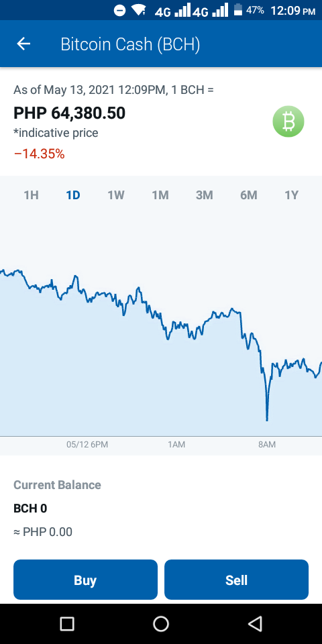Show the 1M price chart
This screenshot has height=644, width=322.
coord(160,195)
